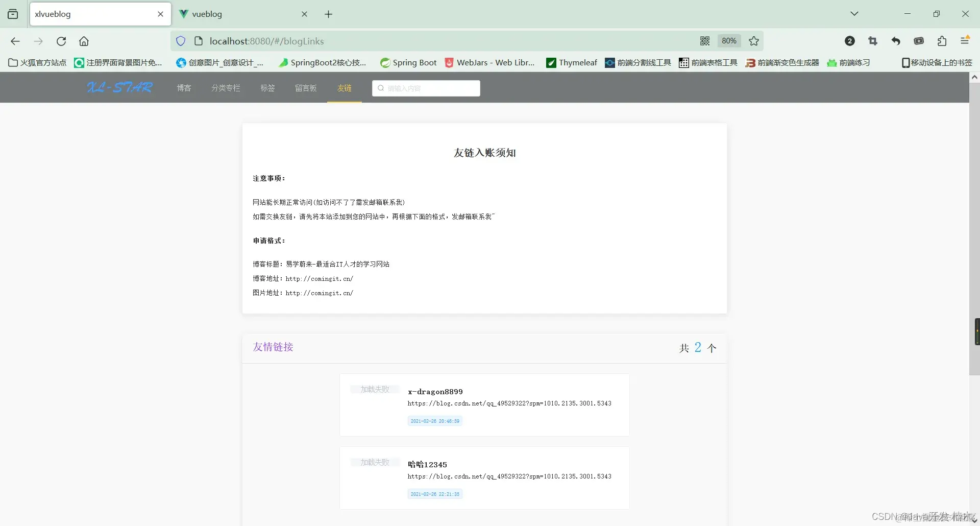This screenshot has width=980, height=526.
Task: Click the blog search input box
Action: pyautogui.click(x=426, y=88)
